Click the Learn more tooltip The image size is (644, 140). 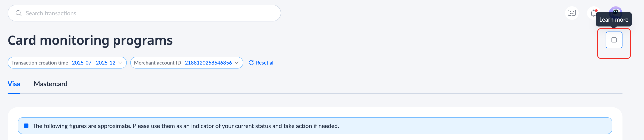(x=613, y=20)
